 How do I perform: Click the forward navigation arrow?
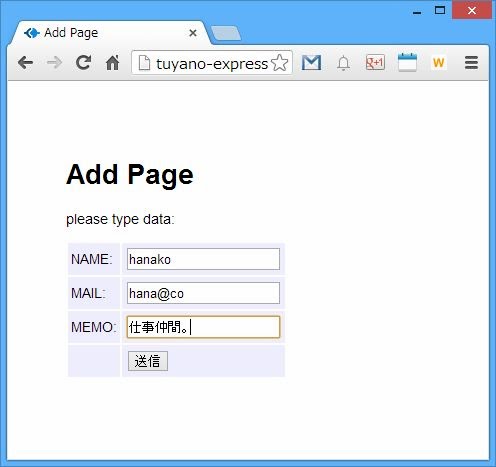pyautogui.click(x=54, y=63)
